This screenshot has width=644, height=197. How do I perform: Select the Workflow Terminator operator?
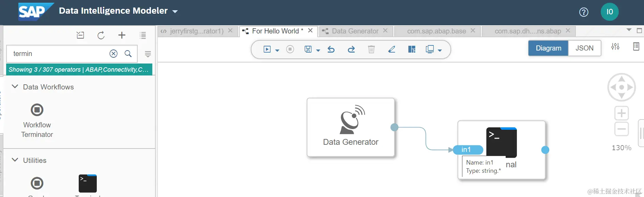click(37, 120)
